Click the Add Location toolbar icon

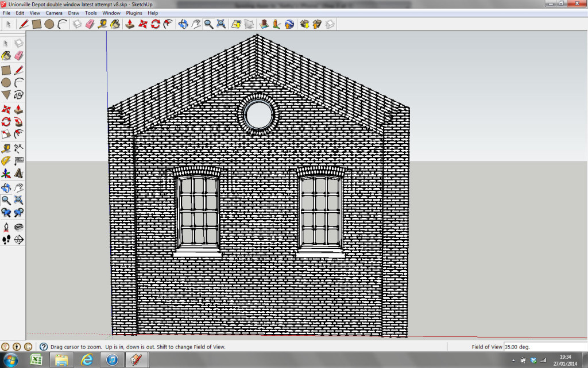click(236, 24)
